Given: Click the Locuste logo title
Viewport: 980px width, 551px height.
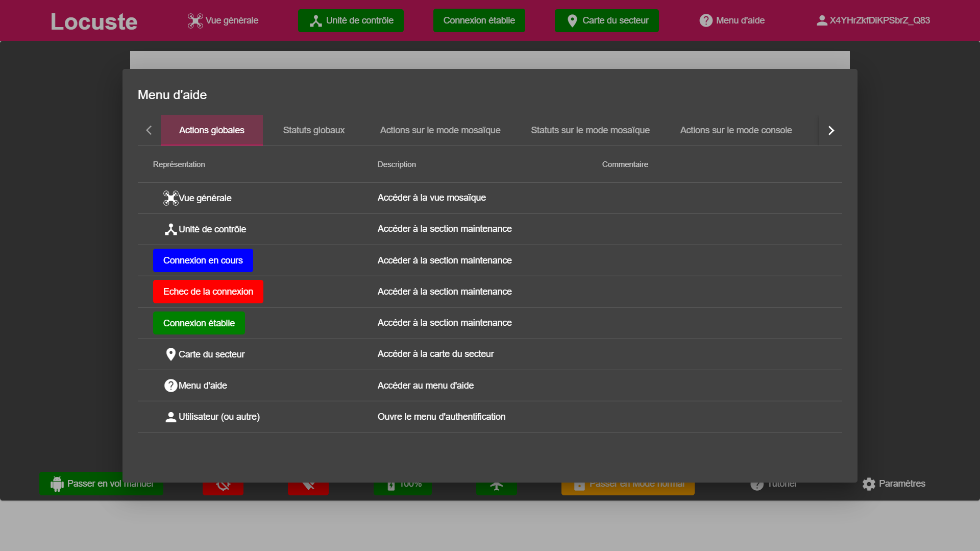Looking at the screenshot, I should (x=94, y=21).
